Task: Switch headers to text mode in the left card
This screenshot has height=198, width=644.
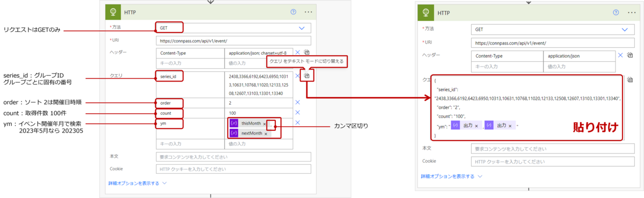Action: [x=306, y=53]
